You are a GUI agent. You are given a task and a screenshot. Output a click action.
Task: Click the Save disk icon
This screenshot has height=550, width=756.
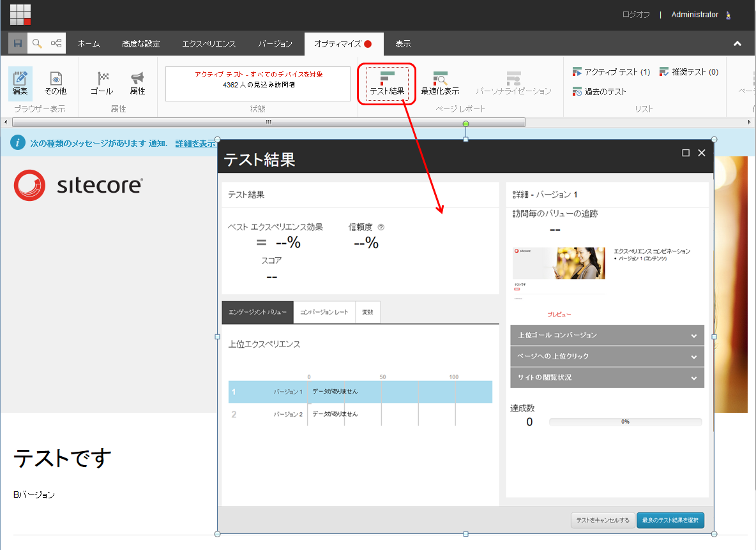tap(18, 43)
